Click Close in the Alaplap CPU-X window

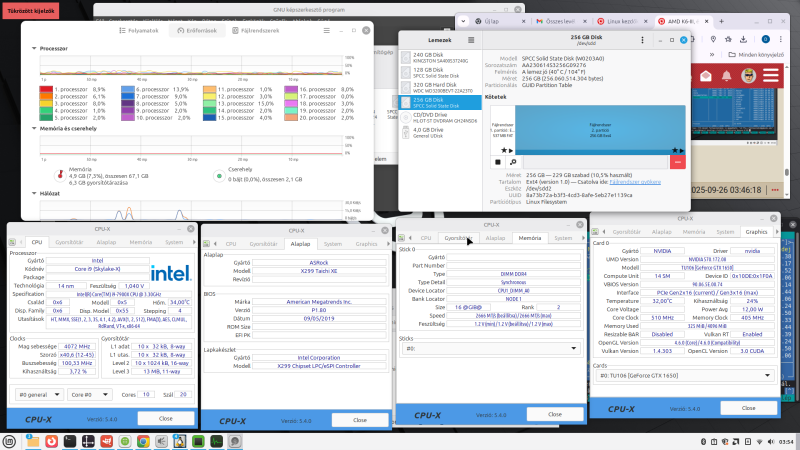pos(360,420)
